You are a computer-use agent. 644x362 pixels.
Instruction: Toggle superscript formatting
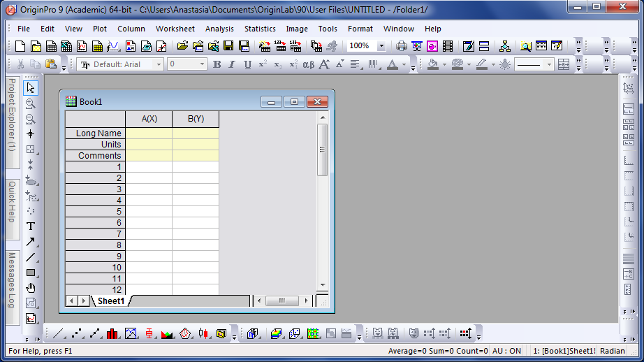pyautogui.click(x=263, y=64)
